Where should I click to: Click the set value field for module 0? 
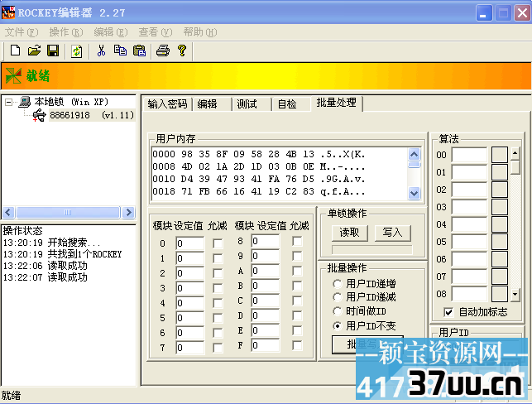coord(190,243)
